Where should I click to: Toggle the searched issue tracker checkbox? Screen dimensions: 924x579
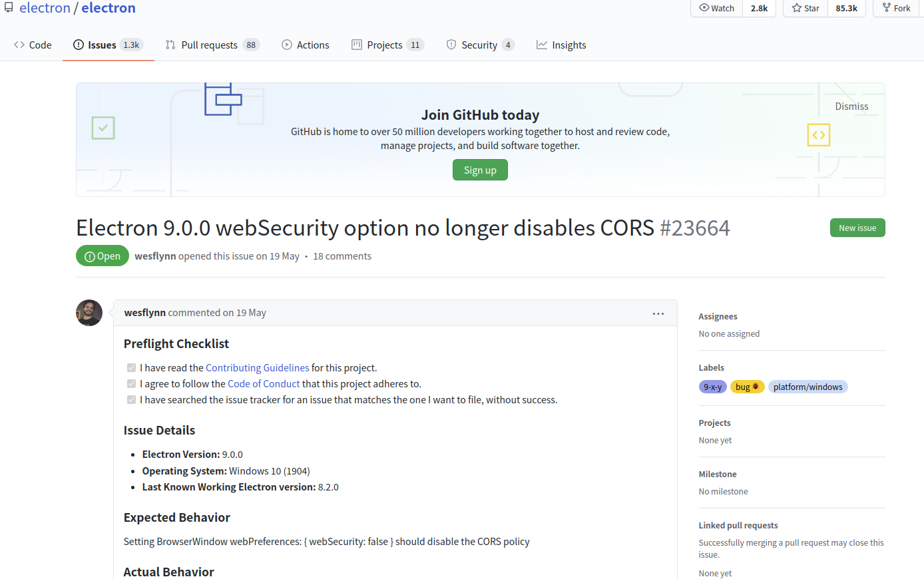pos(131,400)
